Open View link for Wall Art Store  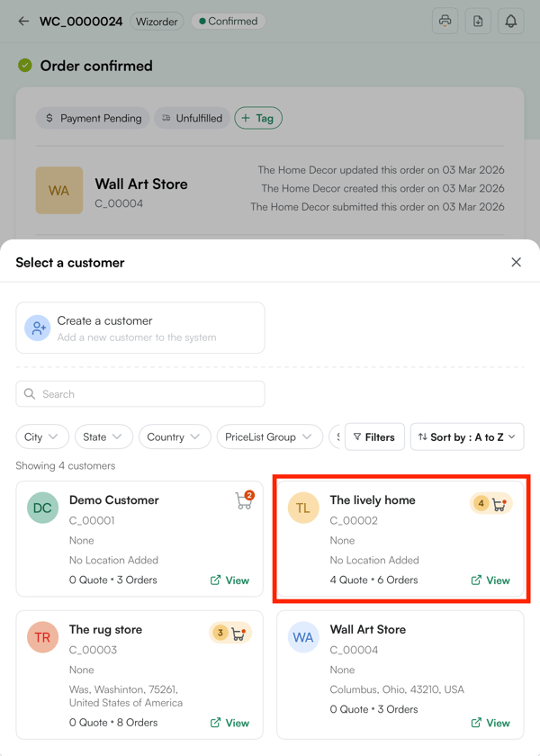(490, 723)
